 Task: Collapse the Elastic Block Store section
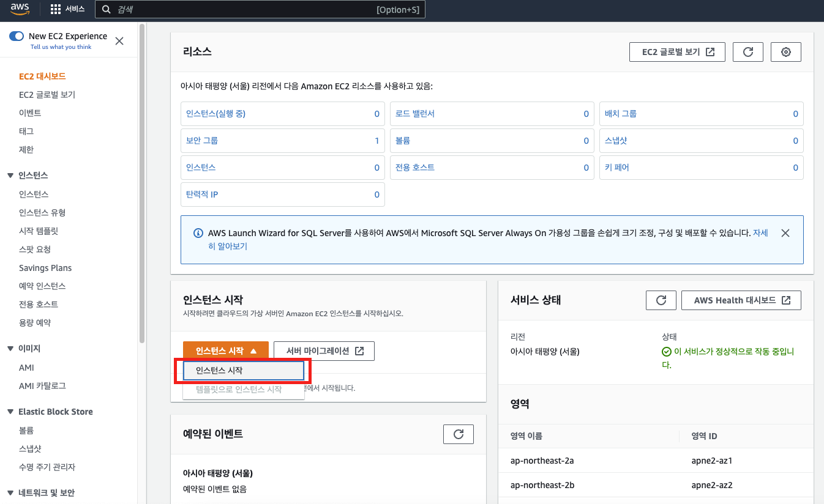(x=10, y=412)
